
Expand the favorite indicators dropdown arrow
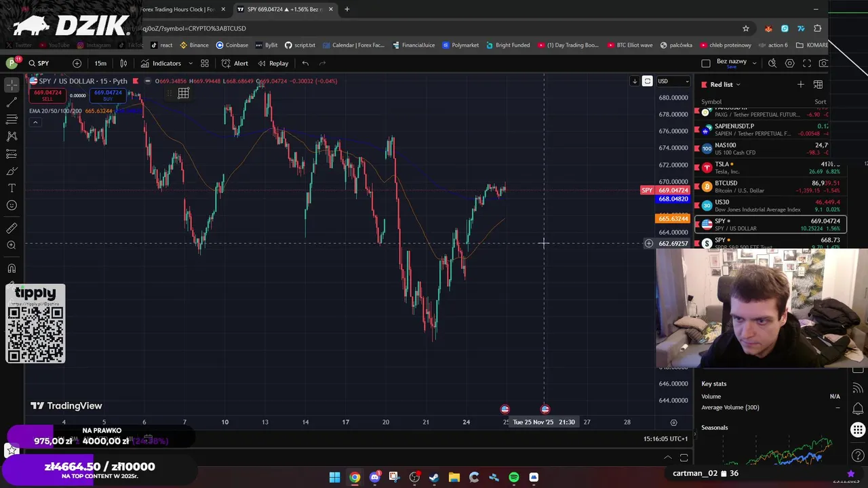[190, 63]
